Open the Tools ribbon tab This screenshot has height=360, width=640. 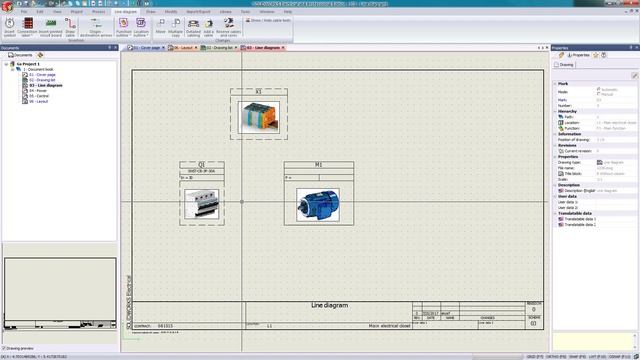[x=245, y=12]
